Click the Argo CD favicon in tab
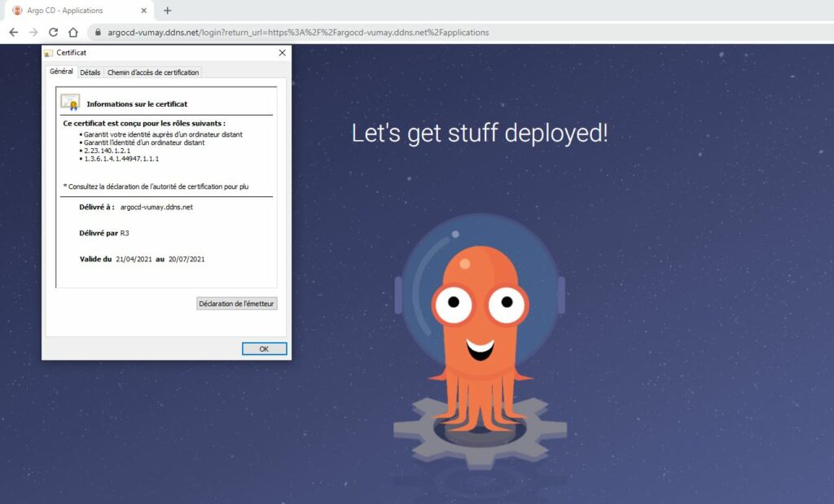This screenshot has height=504, width=834. pyautogui.click(x=17, y=11)
